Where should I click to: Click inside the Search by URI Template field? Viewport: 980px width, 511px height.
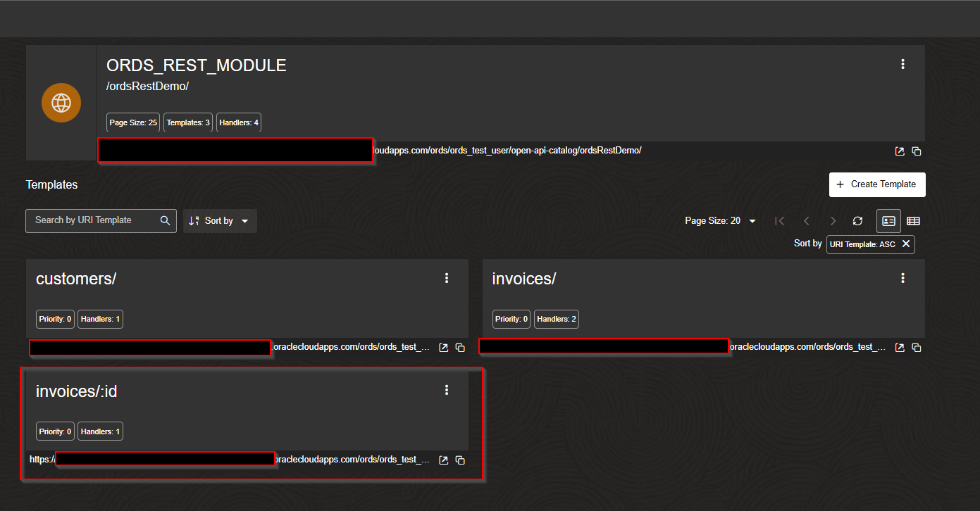tap(92, 220)
